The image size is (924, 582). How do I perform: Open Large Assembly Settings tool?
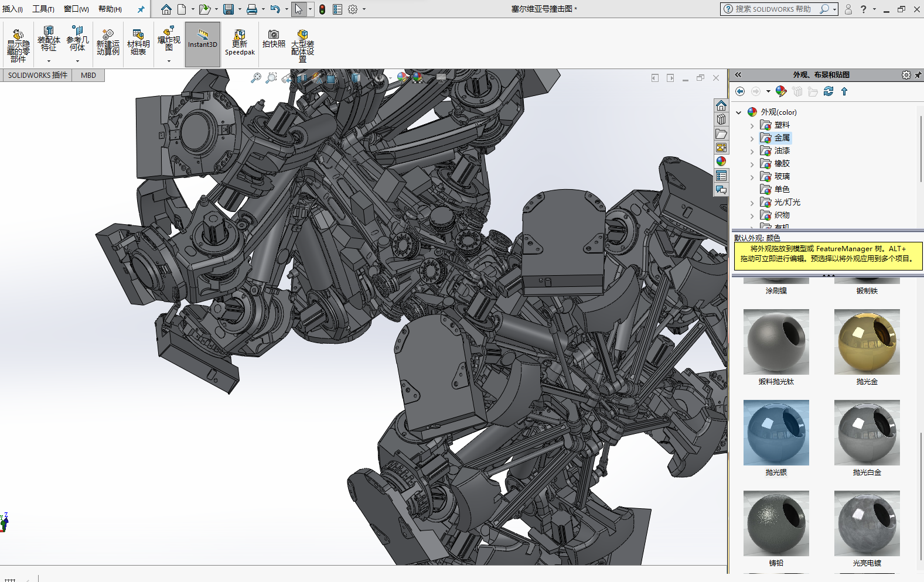pyautogui.click(x=302, y=46)
